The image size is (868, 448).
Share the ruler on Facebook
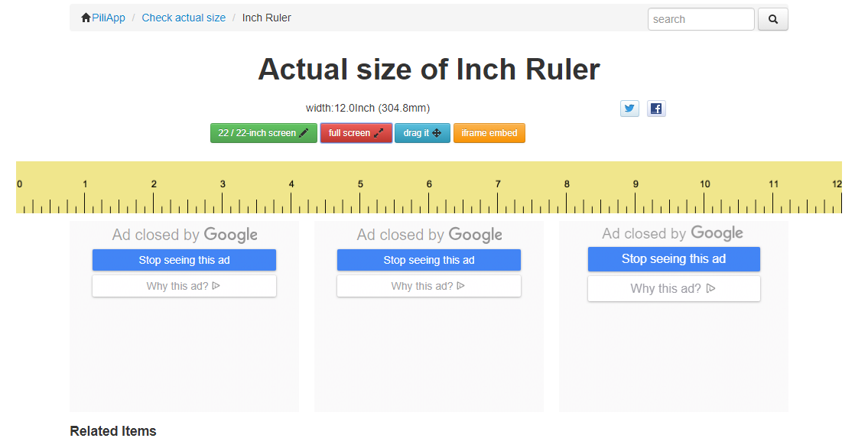pos(656,109)
